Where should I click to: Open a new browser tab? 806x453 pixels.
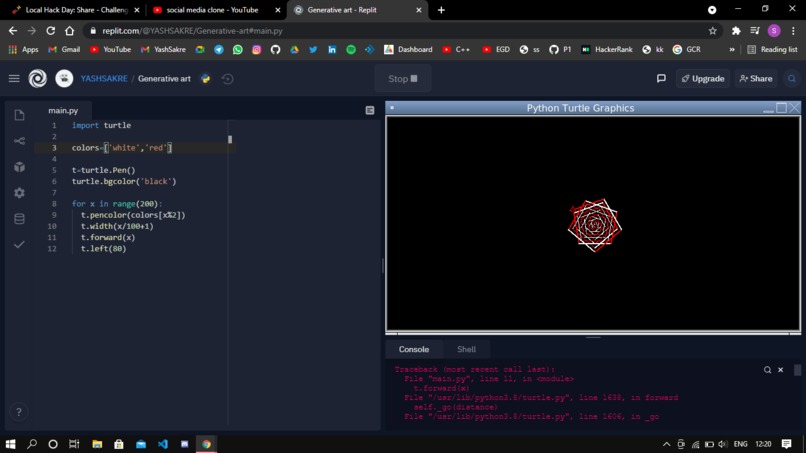(441, 10)
